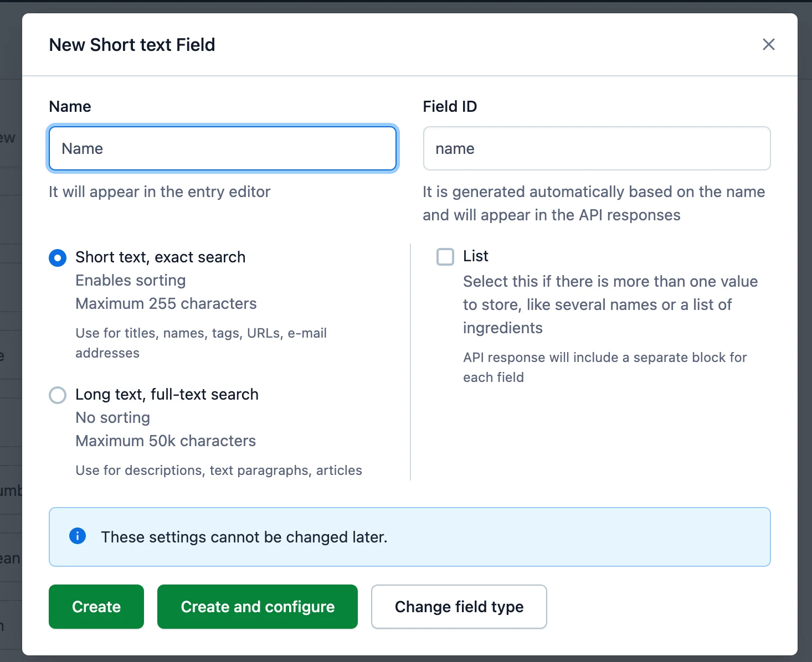The width and height of the screenshot is (812, 662).
Task: Select Long text, full-text search radio button
Action: [x=58, y=395]
